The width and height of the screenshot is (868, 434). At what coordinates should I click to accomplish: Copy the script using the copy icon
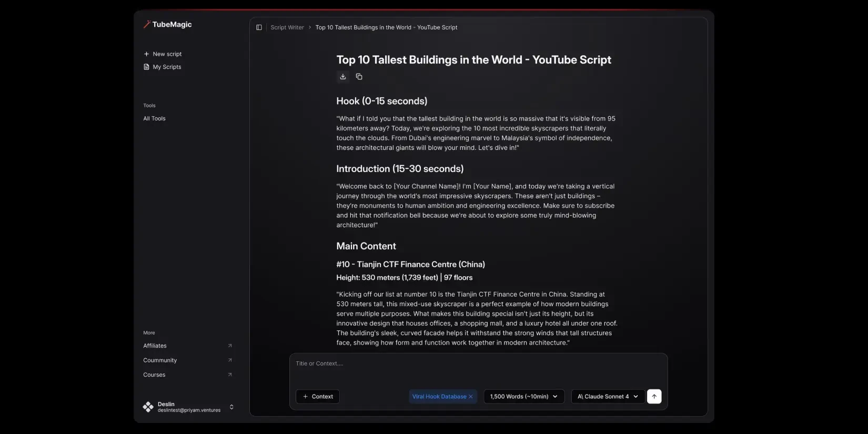359,77
